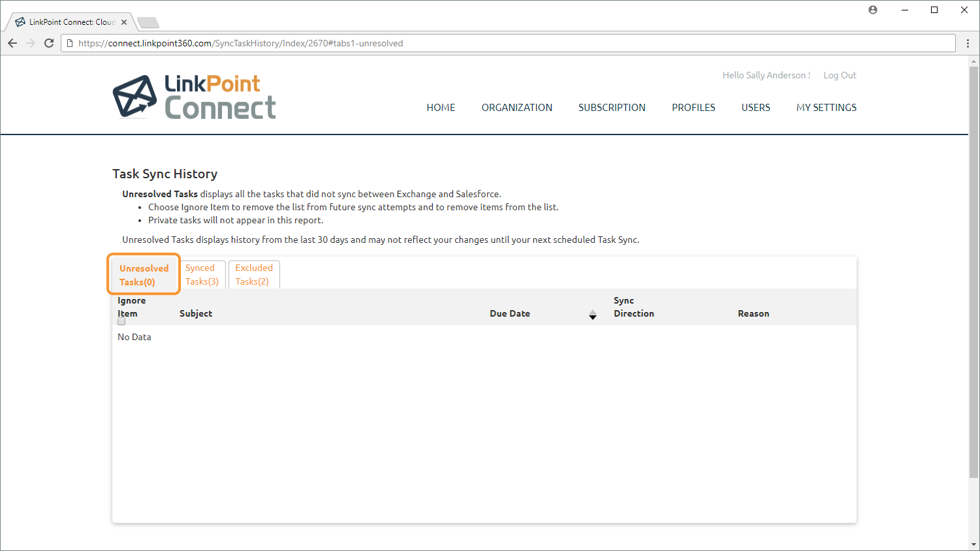Sort by Due Date arrow
The height and width of the screenshot is (551, 980).
pos(593,315)
